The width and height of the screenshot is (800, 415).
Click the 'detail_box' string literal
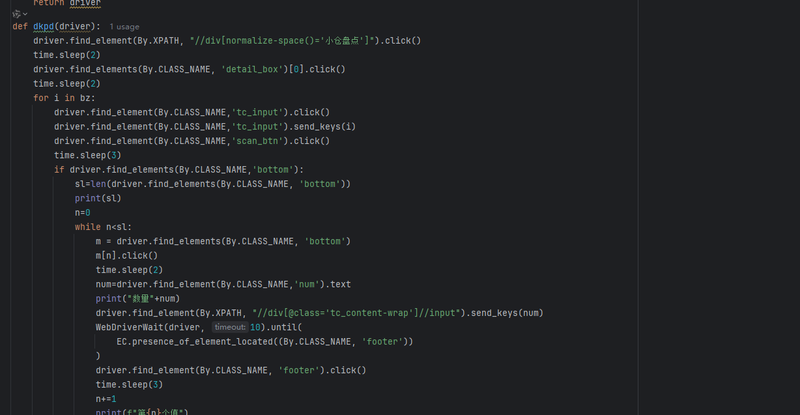pos(252,69)
